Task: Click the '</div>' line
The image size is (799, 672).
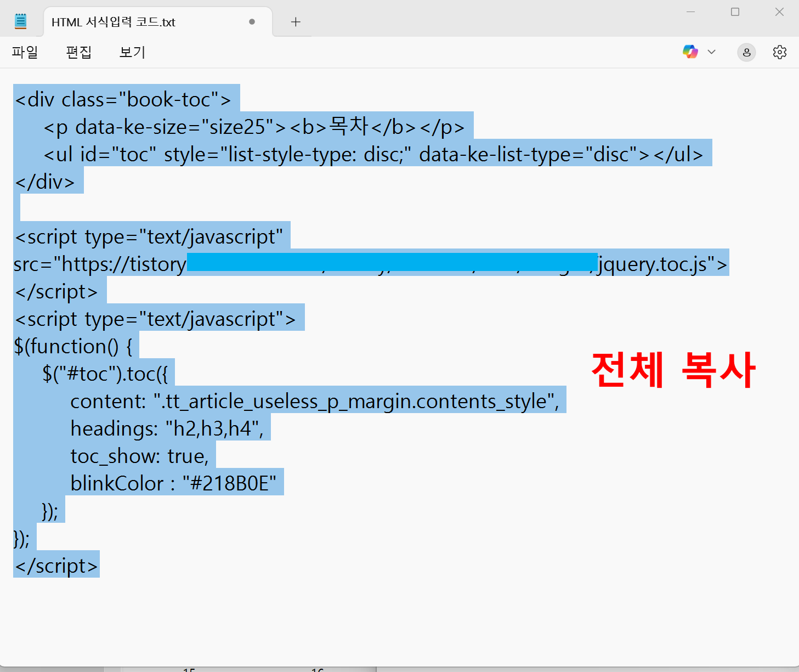Action: click(x=45, y=182)
